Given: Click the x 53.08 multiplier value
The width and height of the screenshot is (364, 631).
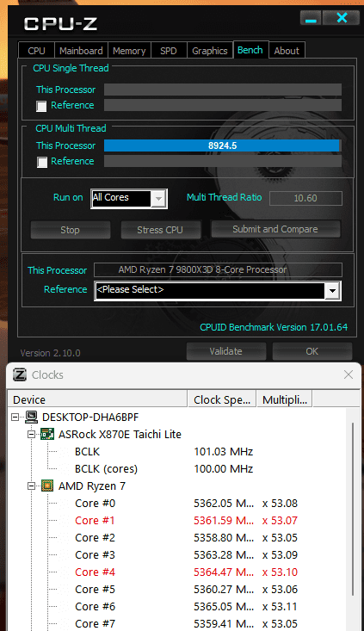Looking at the screenshot, I should 280,503.
